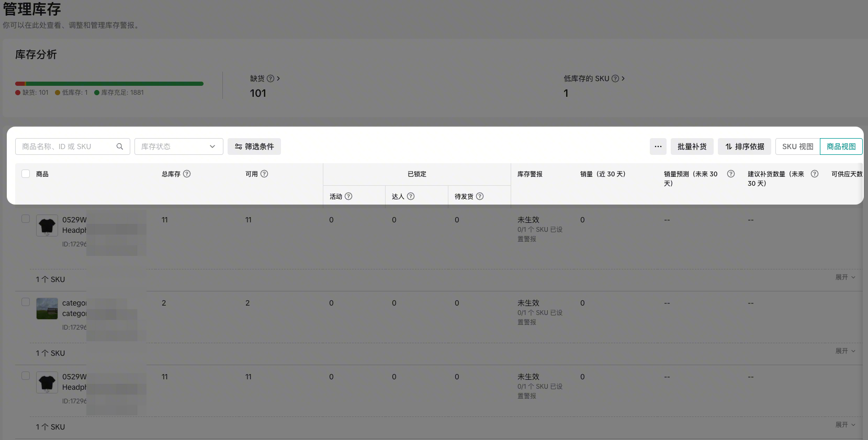Open the 库存状态 dropdown
This screenshot has height=440, width=868.
click(x=178, y=146)
